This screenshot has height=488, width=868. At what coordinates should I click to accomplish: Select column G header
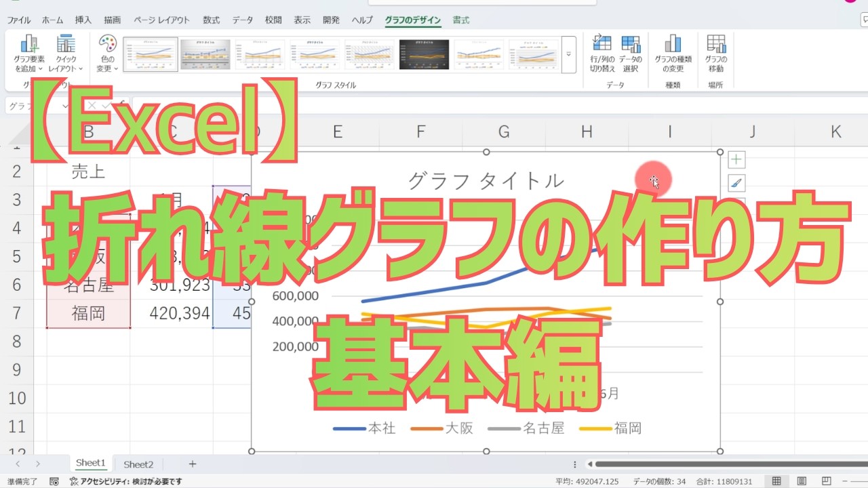[x=504, y=132]
